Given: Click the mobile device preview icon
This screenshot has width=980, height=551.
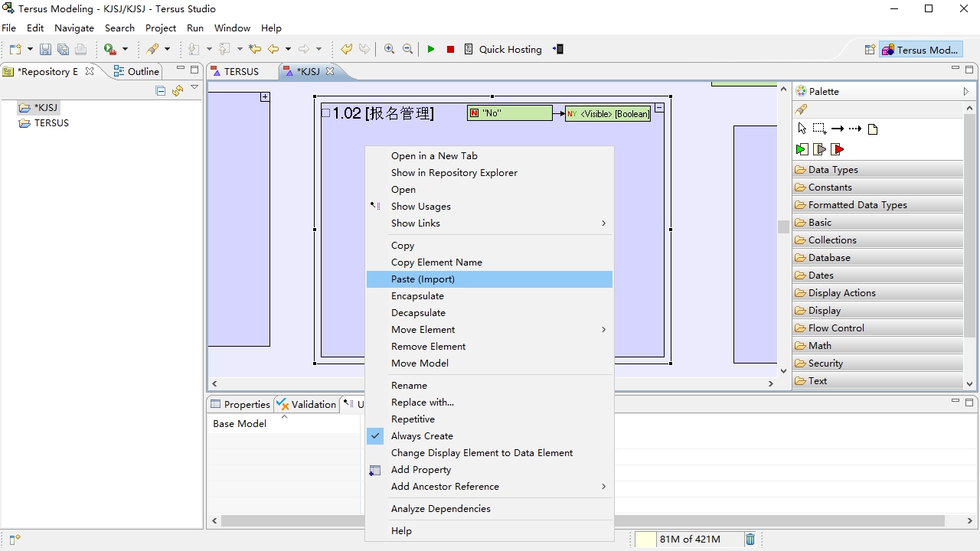Looking at the screenshot, I should [559, 49].
